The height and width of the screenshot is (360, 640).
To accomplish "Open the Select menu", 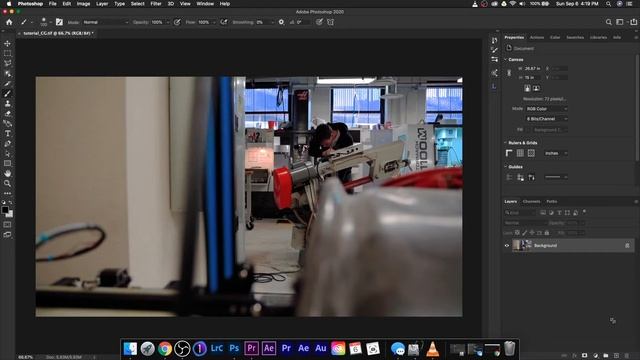I will coord(138,4).
